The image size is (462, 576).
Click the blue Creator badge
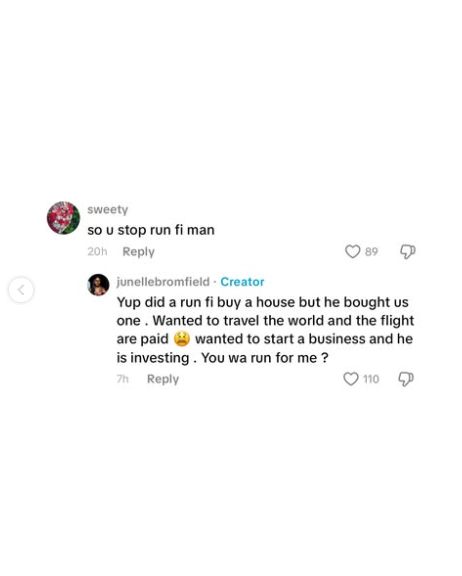(242, 282)
